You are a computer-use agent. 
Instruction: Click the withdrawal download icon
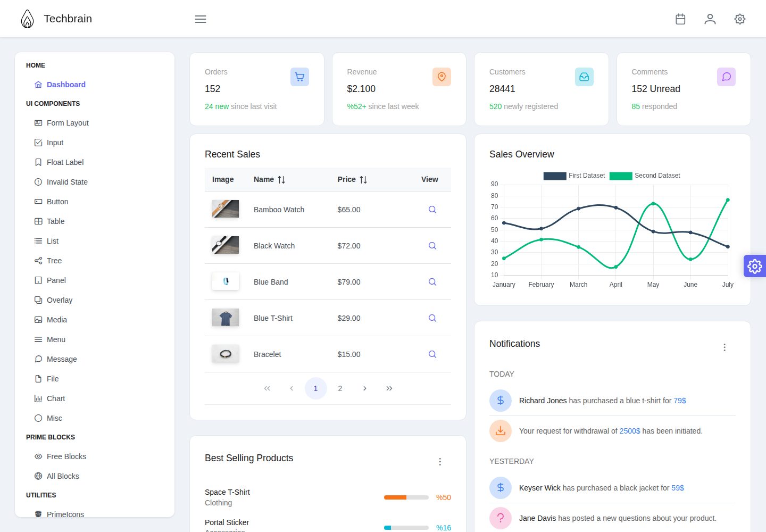coord(501,431)
